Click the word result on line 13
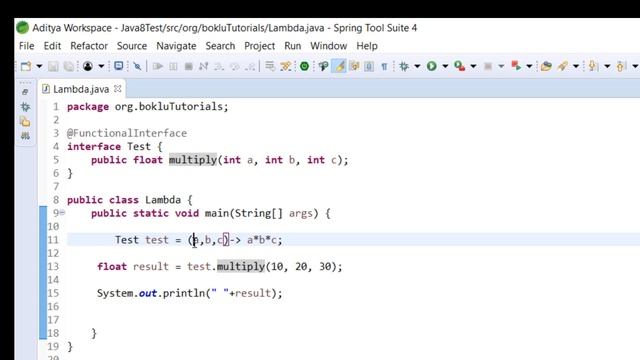This screenshot has width=640, height=360. [151, 267]
